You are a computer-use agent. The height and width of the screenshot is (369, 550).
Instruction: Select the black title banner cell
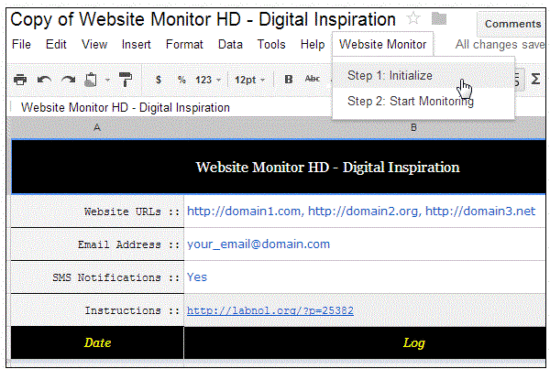(279, 167)
